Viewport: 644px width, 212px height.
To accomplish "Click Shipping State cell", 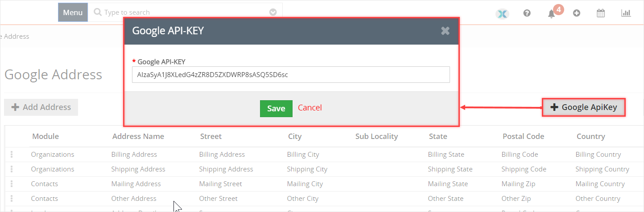I will pyautogui.click(x=450, y=169).
